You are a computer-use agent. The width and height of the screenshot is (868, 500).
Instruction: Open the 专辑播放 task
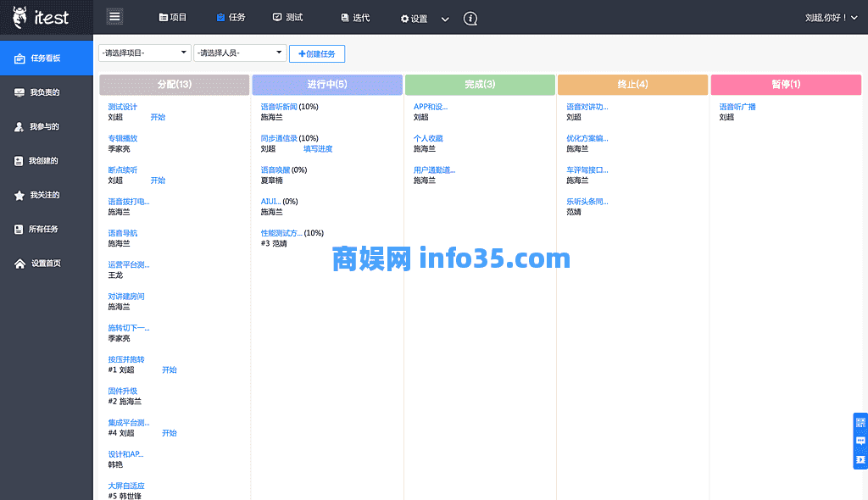pyautogui.click(x=122, y=138)
